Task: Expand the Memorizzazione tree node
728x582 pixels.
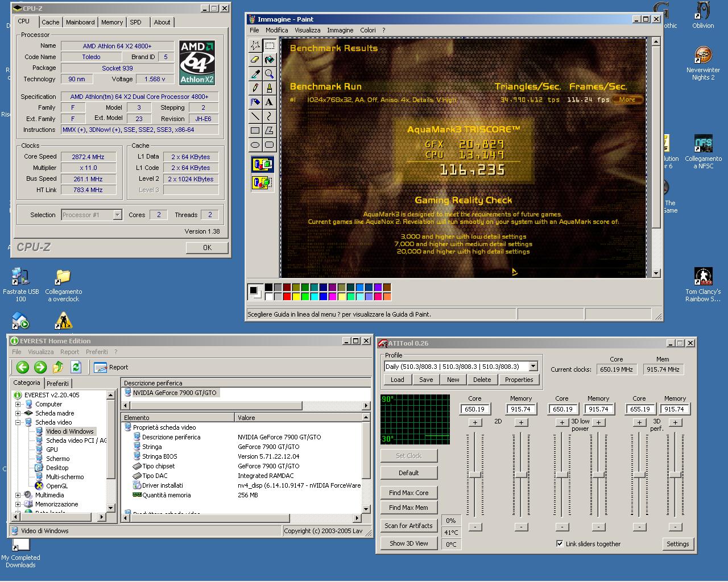Action: [18, 504]
